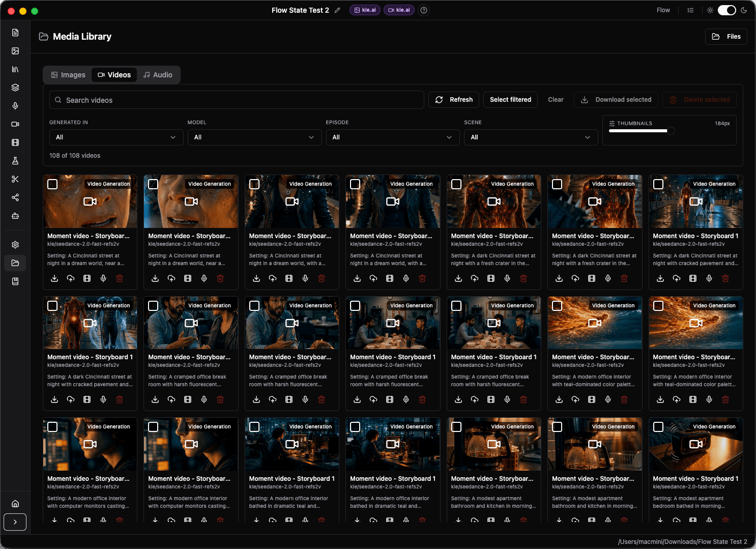Click the moon dark-mode icon

(744, 10)
